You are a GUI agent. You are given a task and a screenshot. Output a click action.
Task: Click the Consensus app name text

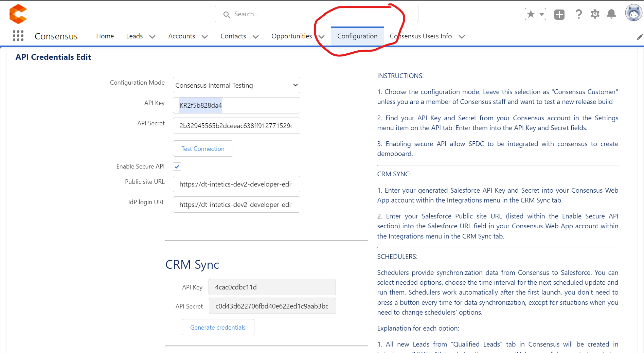[x=56, y=36]
